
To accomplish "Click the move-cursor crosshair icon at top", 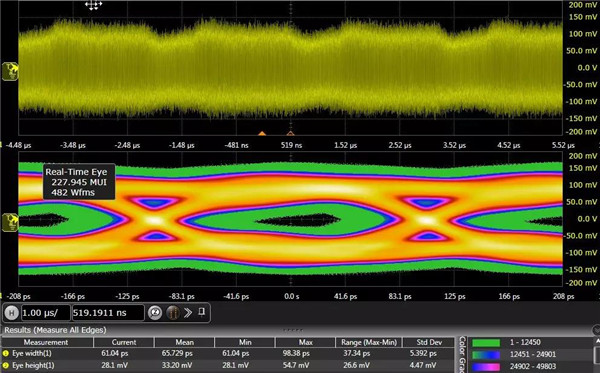I will 93,5.
